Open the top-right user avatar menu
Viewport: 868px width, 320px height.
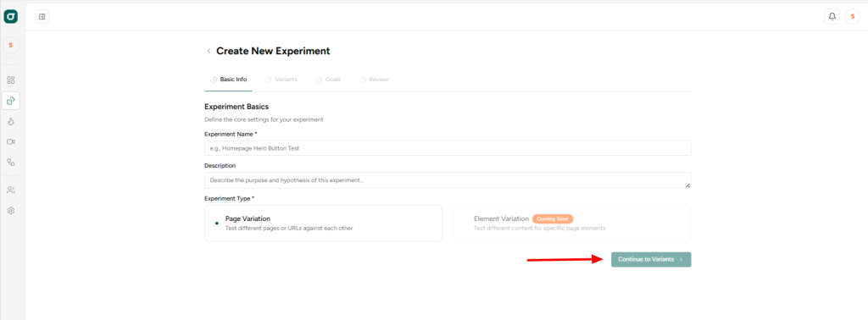[853, 17]
